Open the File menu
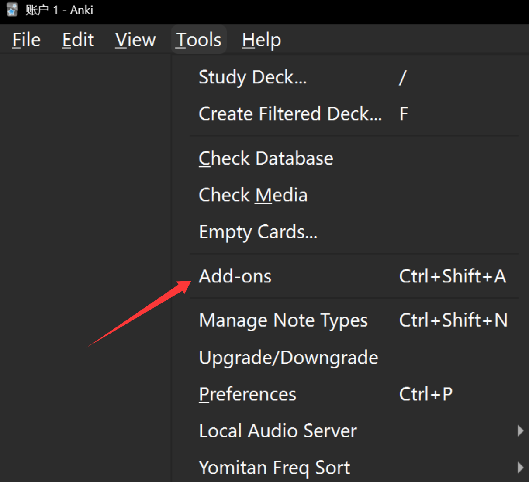529x482 pixels. pyautogui.click(x=26, y=40)
